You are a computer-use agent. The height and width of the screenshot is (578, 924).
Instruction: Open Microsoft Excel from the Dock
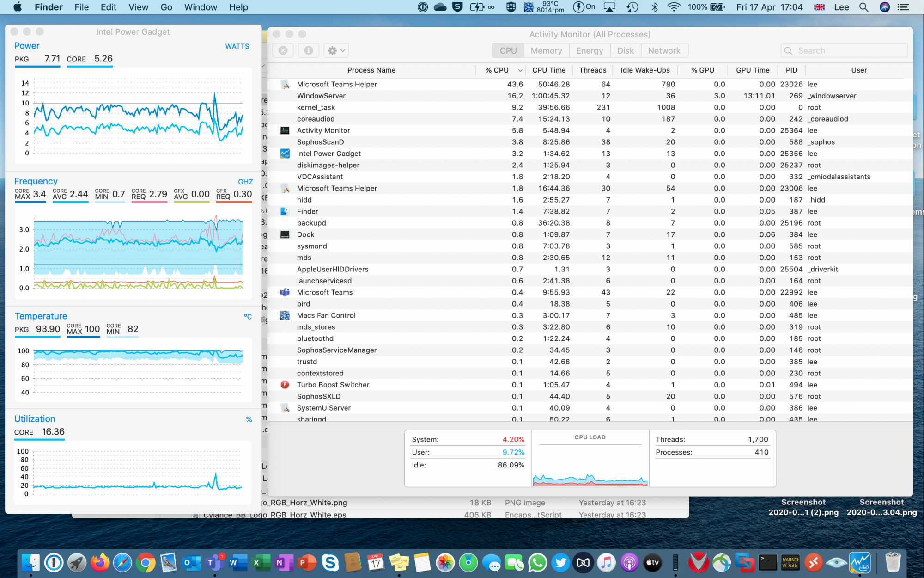(261, 563)
